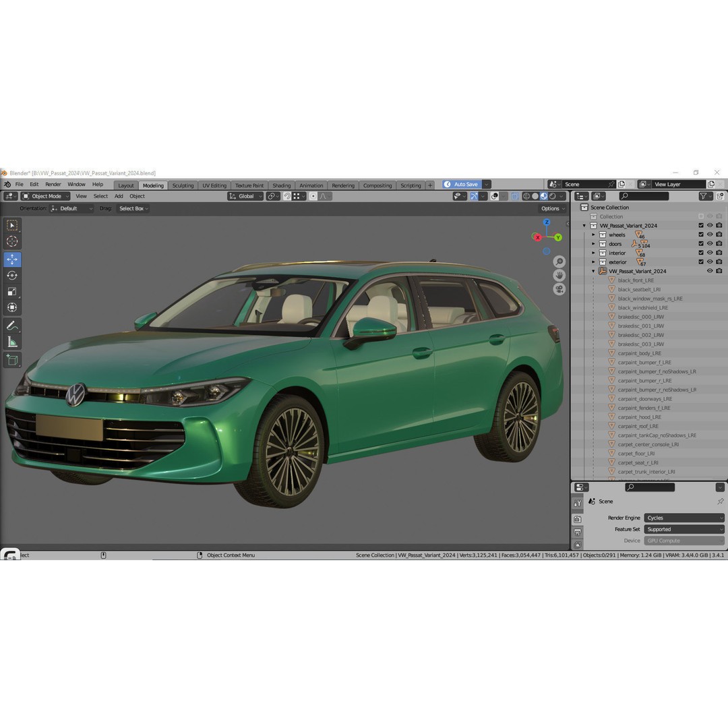
Task: Open the File menu
Action: point(19,184)
